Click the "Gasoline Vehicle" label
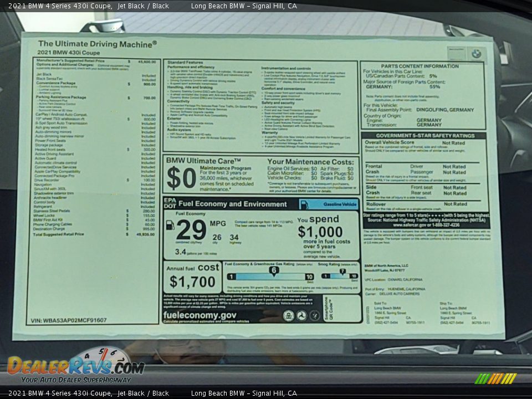The image size is (532, 399). (340, 204)
